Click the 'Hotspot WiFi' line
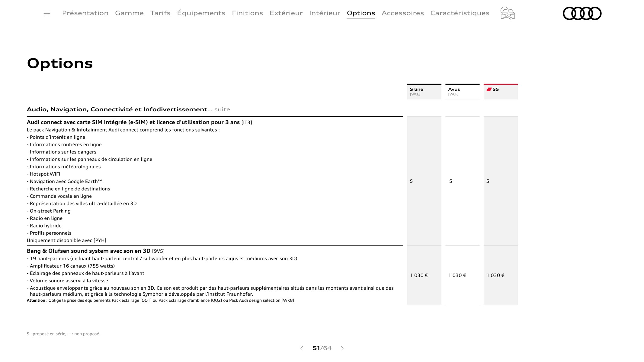This screenshot has height=362, width=644. click(x=43, y=174)
